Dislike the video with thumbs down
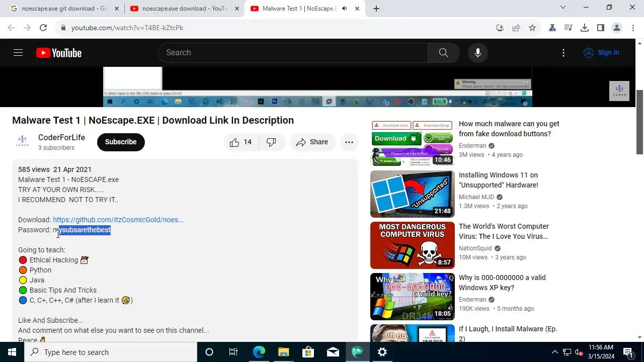644x362 pixels. tap(271, 142)
